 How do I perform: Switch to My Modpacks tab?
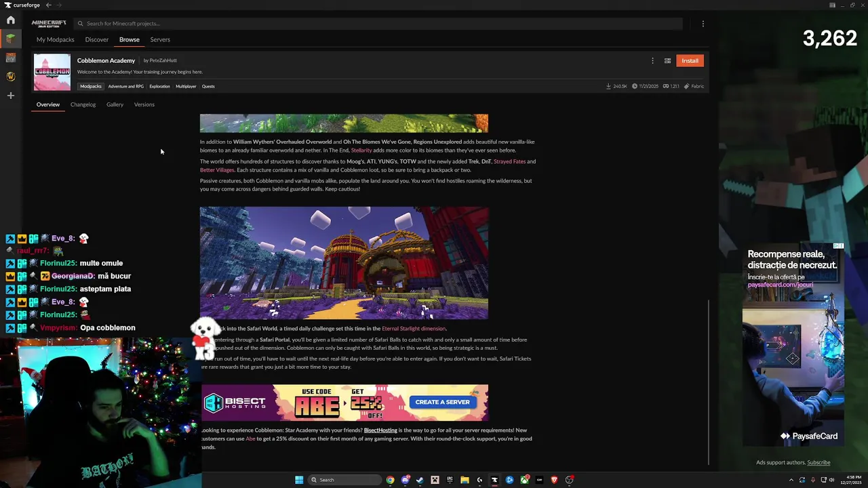click(56, 39)
